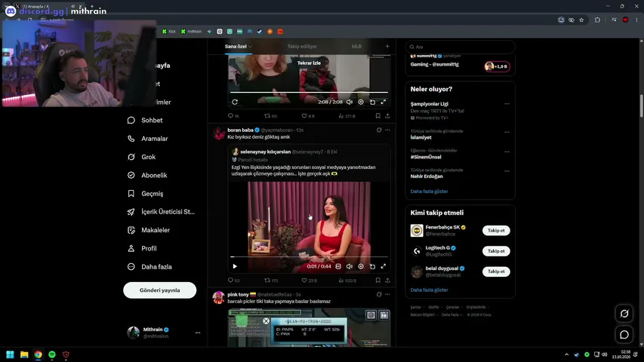The image size is (644, 362).
Task: Toggle captions on 0:44 video
Action: click(x=338, y=266)
